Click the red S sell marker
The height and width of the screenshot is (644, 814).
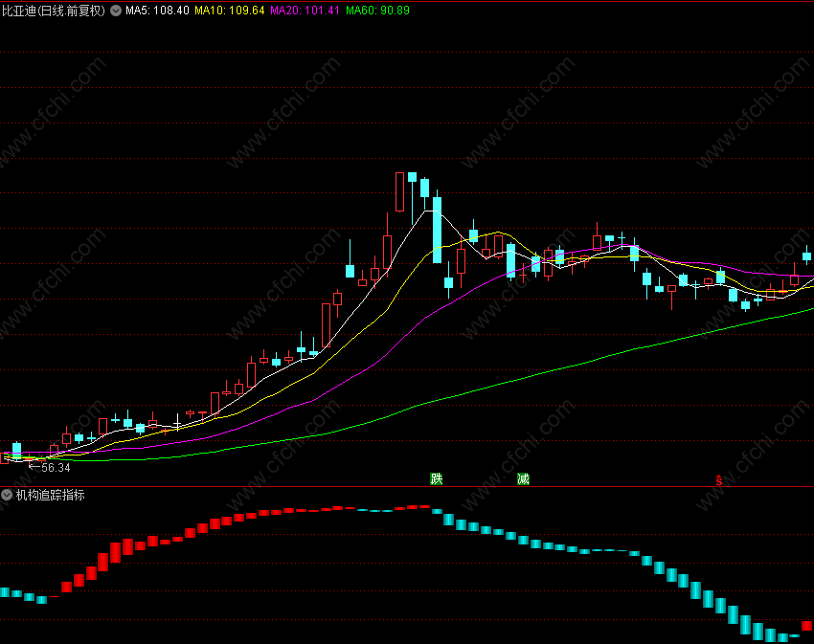click(x=719, y=480)
